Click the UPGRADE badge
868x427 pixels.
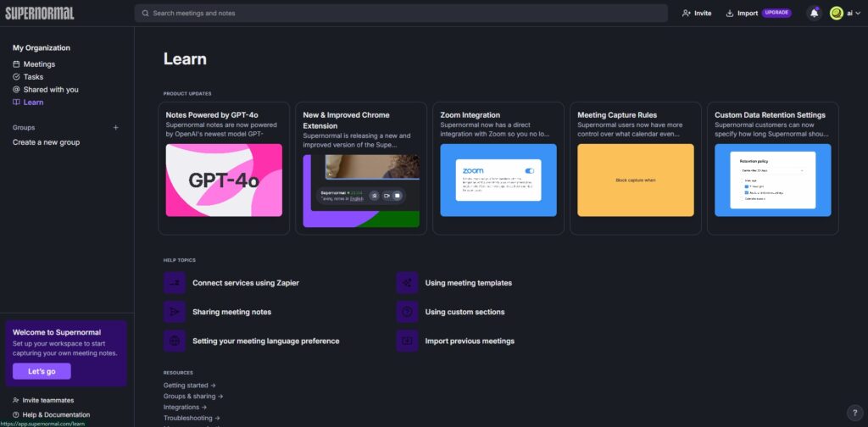coord(776,13)
